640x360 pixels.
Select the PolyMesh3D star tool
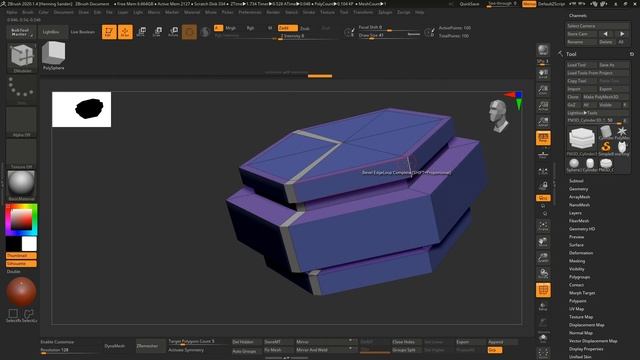[x=622, y=132]
